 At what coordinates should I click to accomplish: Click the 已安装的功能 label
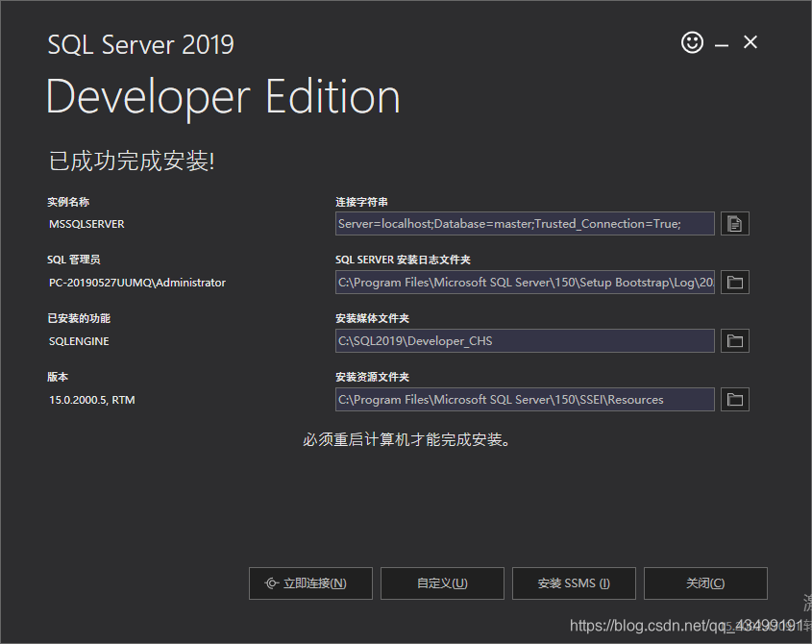coord(79,318)
